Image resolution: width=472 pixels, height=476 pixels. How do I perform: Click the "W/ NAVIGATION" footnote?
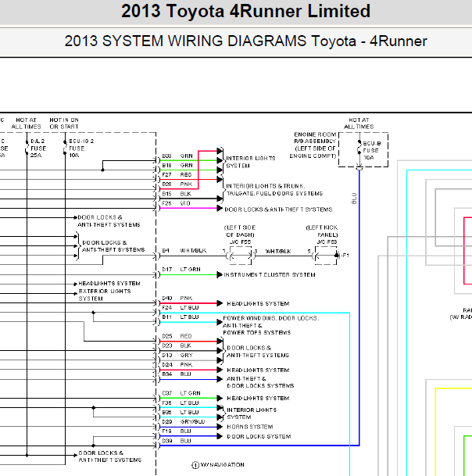coord(218,465)
